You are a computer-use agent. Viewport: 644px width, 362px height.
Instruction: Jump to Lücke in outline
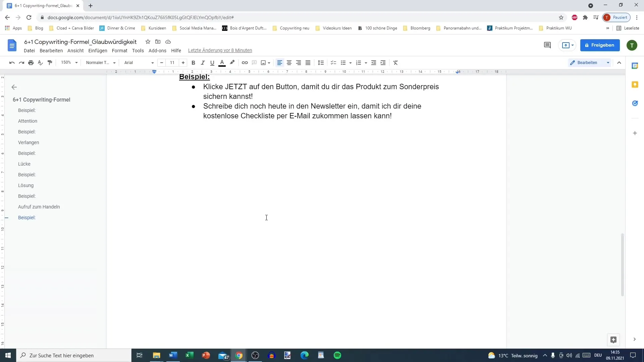coord(24,164)
